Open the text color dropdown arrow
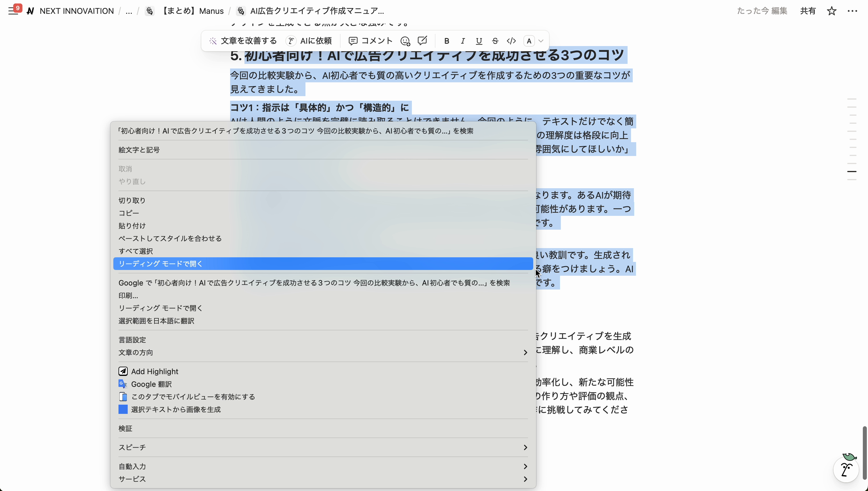 tap(542, 41)
